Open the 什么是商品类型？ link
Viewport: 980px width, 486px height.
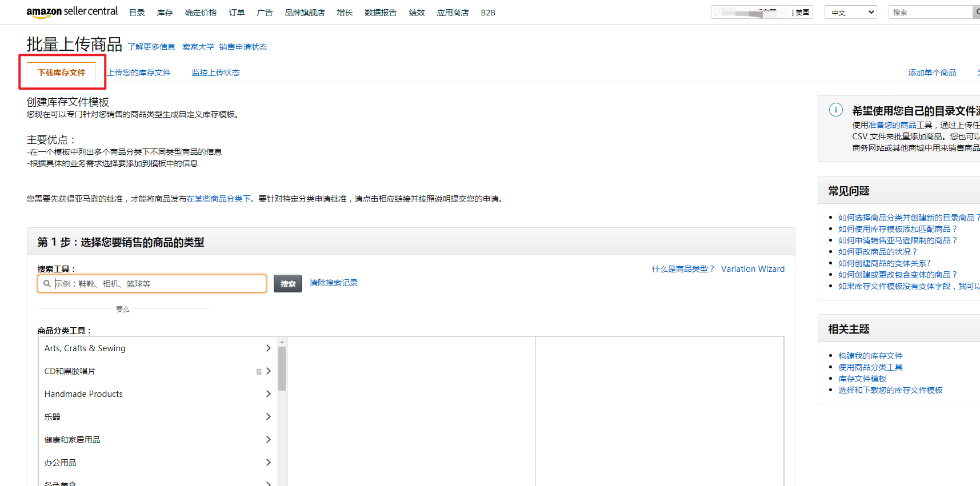[x=683, y=269]
